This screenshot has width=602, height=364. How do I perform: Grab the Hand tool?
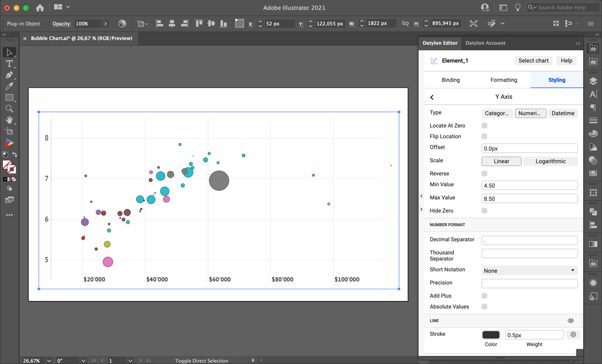point(9,118)
